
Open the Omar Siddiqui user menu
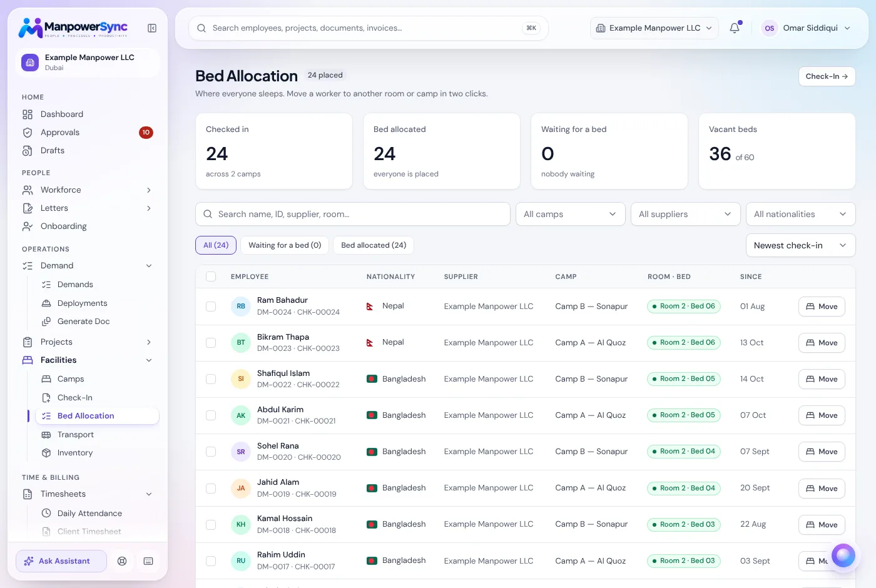click(806, 28)
